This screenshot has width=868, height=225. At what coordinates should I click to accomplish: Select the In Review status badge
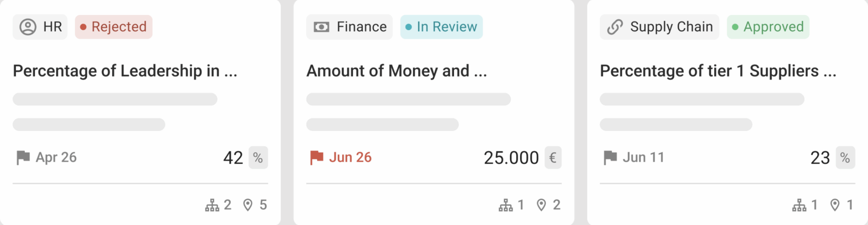[x=441, y=27]
